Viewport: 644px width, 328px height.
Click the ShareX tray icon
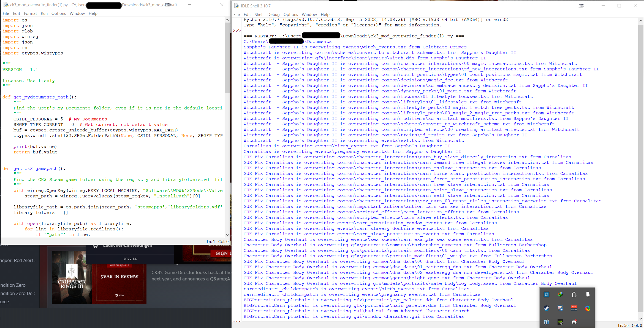588,308
